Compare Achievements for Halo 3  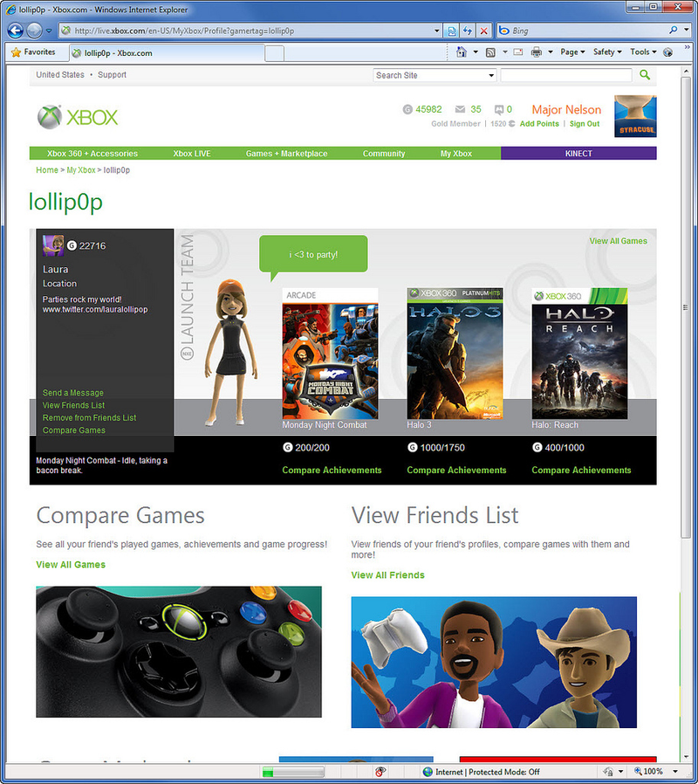coord(456,470)
